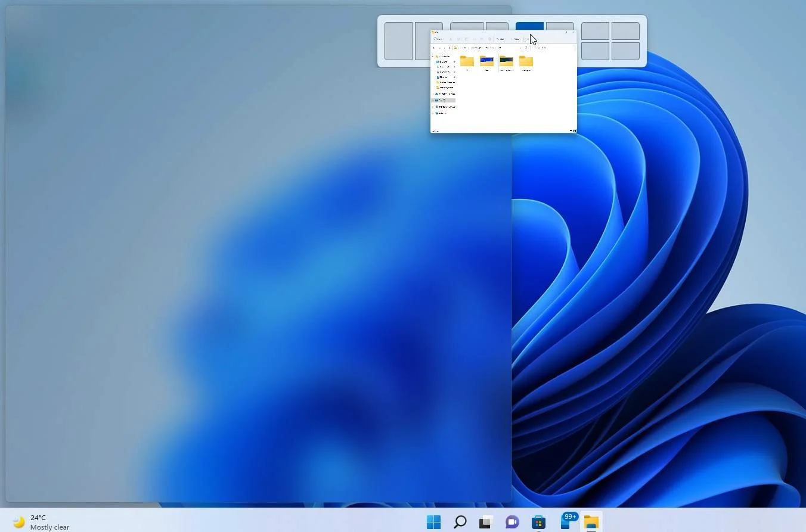Select This PC in the navigation pane
The image size is (806, 532).
(x=442, y=99)
